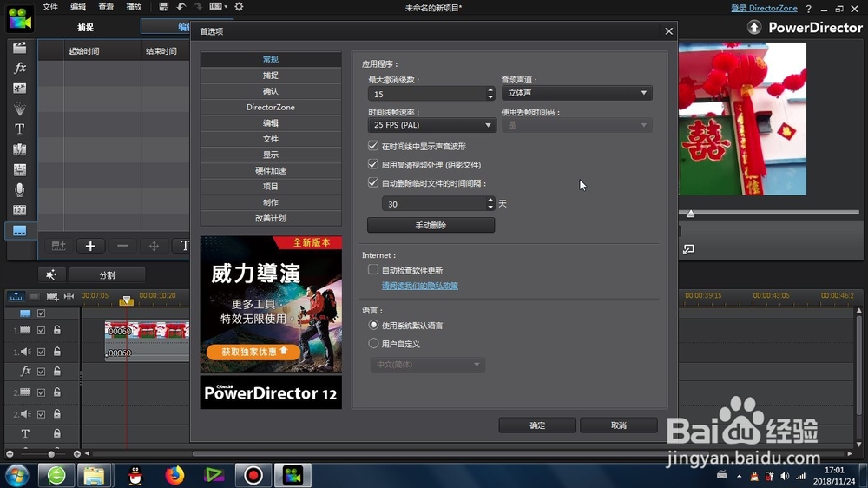Click the add track icon in timeline
This screenshot has width=868, height=488.
pyautogui.click(x=52, y=297)
